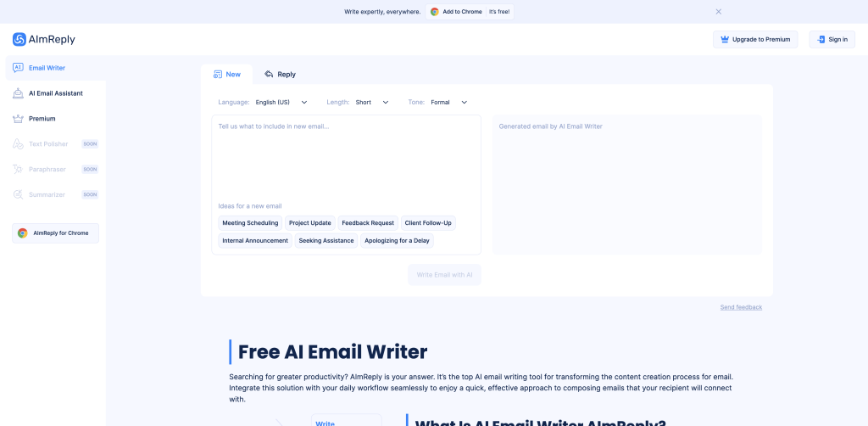Click the Summarizer icon
The width and height of the screenshot is (868, 426).
point(18,194)
